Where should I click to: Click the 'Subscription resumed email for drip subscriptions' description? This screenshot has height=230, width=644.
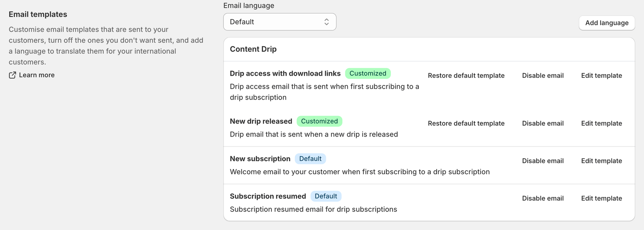coord(313,209)
